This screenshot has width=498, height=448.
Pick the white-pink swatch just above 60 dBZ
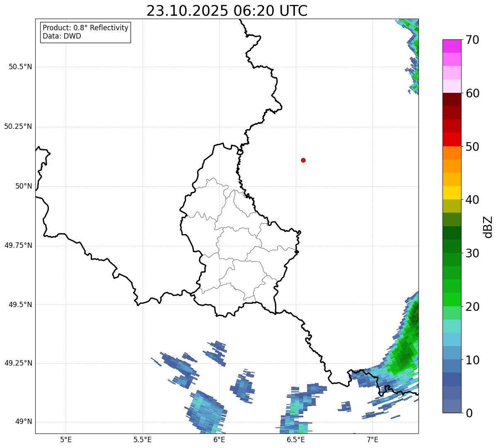[452, 86]
